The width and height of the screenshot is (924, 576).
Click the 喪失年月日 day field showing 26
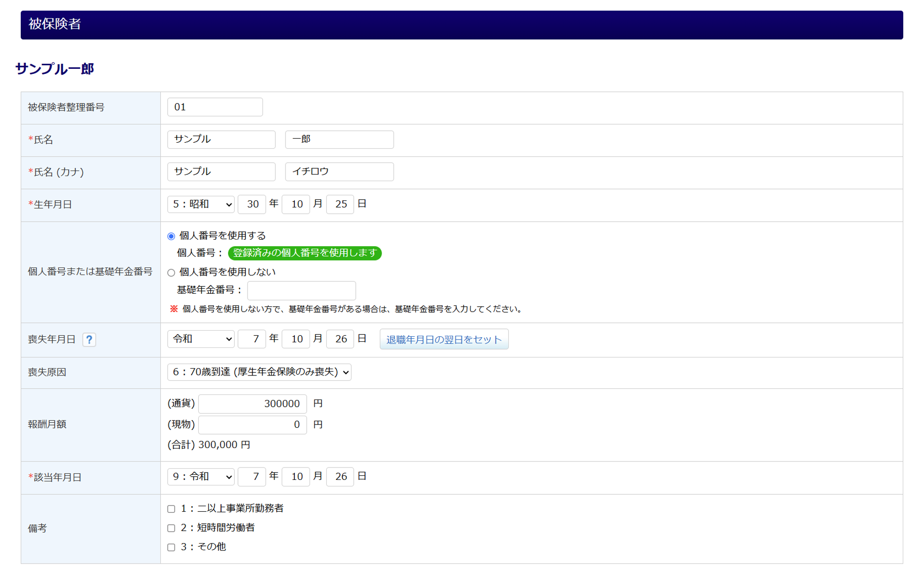coord(340,339)
